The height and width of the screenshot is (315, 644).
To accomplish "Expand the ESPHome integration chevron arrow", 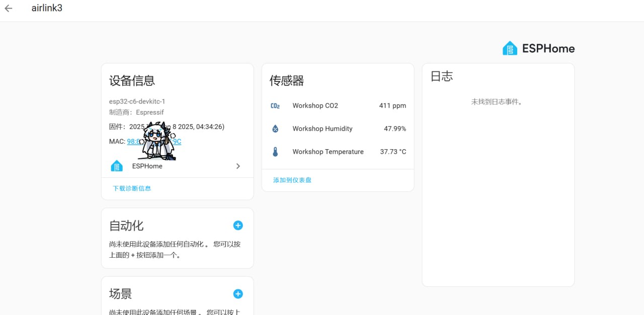I will point(238,166).
